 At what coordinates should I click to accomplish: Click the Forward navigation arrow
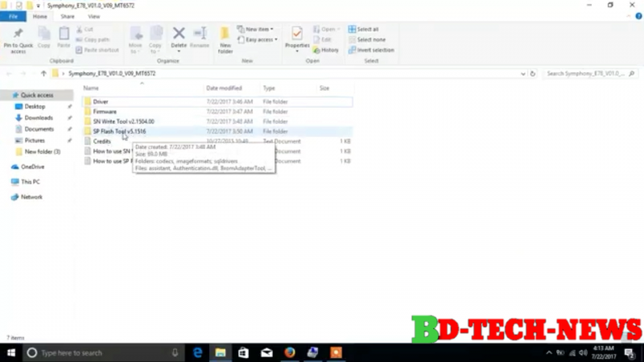23,73
